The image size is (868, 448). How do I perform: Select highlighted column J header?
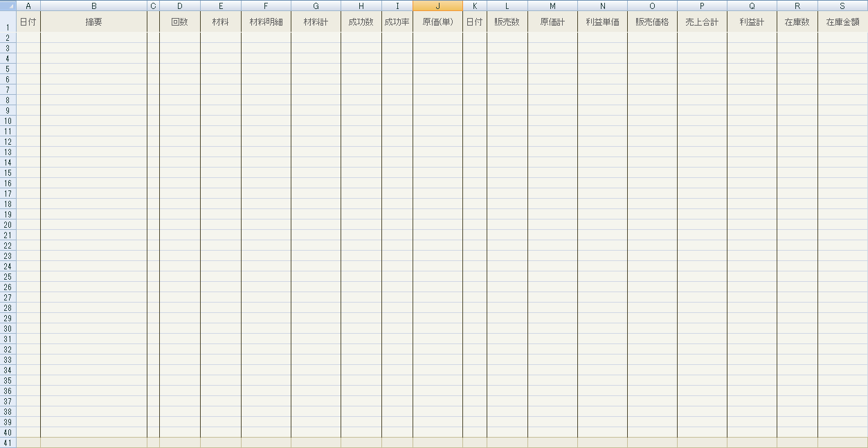pos(437,6)
